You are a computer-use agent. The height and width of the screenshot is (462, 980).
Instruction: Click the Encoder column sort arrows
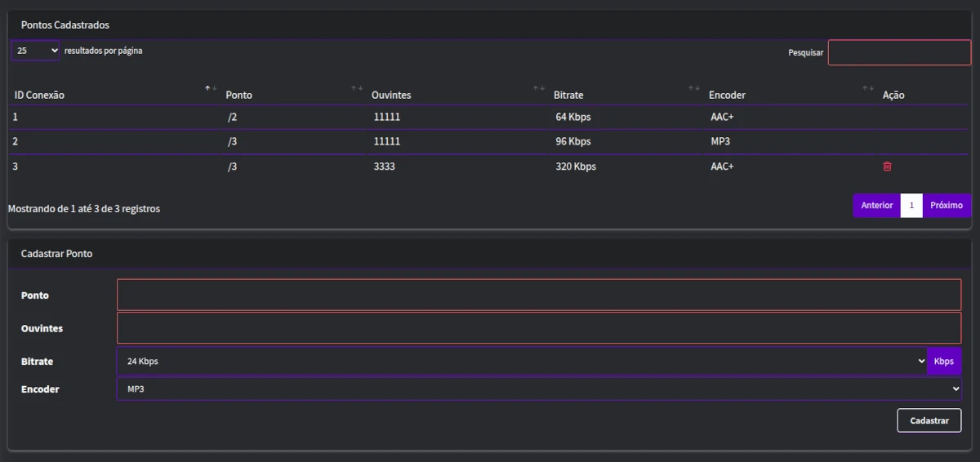(868, 88)
